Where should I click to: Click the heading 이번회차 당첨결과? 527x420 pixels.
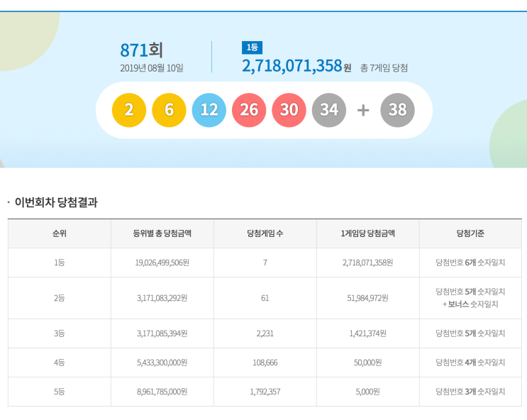tap(56, 202)
